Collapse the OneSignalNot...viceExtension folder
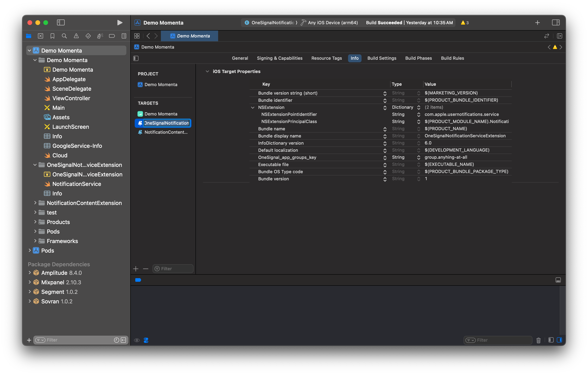The image size is (588, 375). point(35,165)
